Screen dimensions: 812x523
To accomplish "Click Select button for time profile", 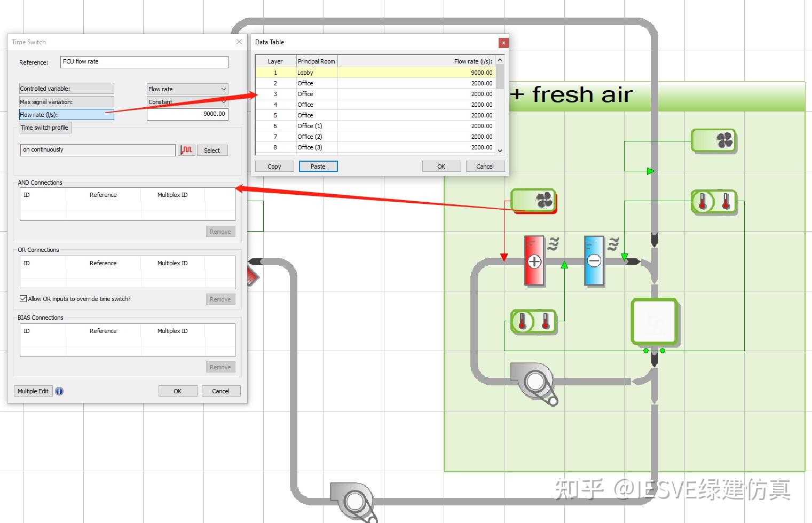I will point(212,150).
